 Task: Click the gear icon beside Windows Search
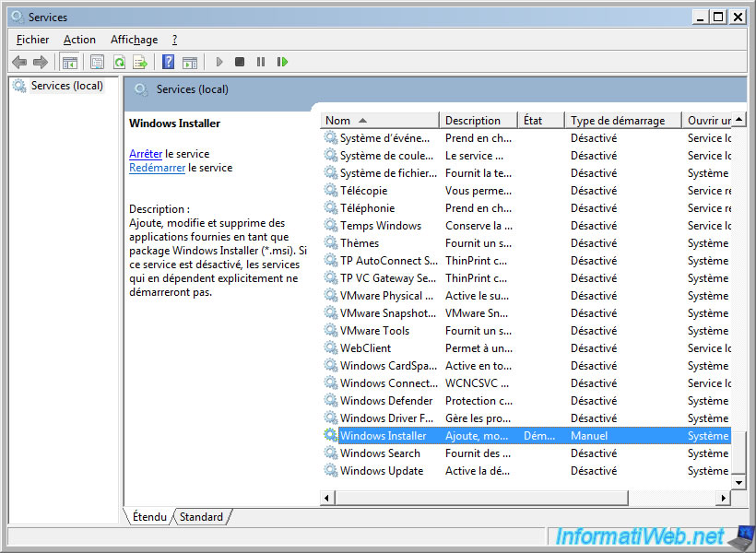[x=331, y=453]
